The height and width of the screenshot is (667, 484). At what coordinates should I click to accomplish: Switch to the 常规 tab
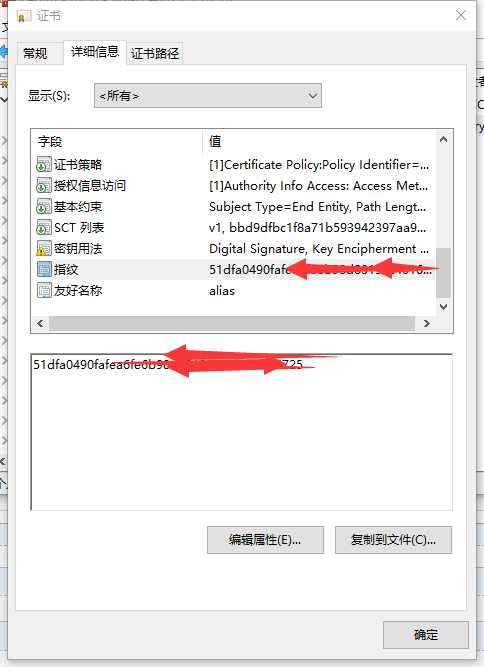tap(35, 54)
